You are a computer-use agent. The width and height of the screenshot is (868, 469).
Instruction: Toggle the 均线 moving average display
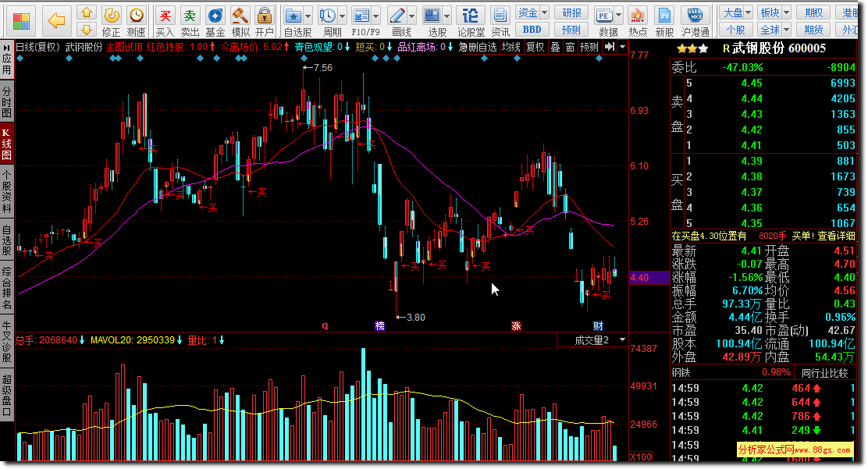click(x=511, y=47)
